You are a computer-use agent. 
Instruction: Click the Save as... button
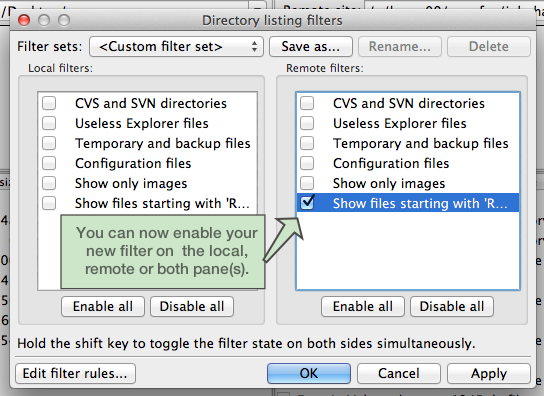click(311, 47)
